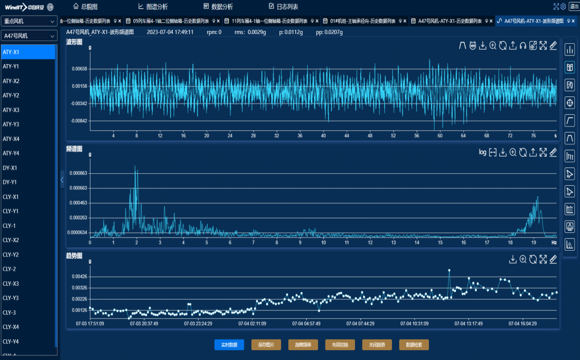
Task: Click the fullscreen icon in top-right header
Action: point(556,6)
